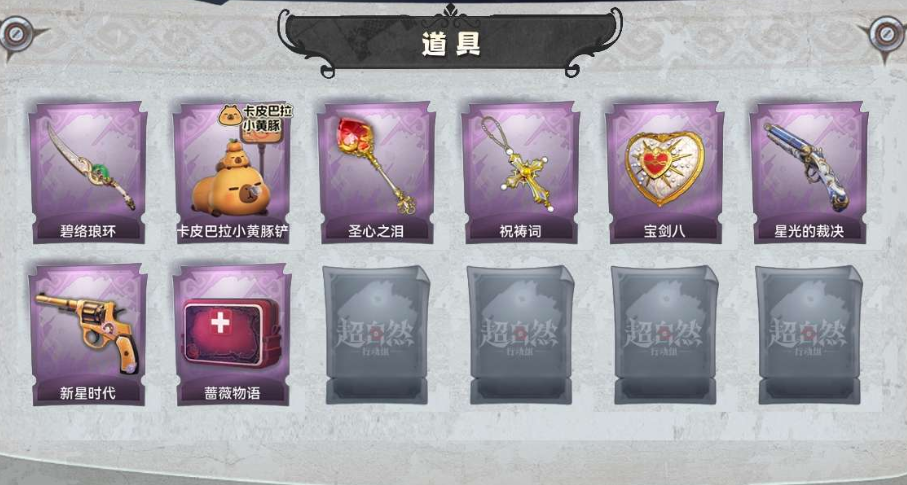907x485 pixels.
Task: Click the top-right corner screw ornament
Action: [887, 35]
